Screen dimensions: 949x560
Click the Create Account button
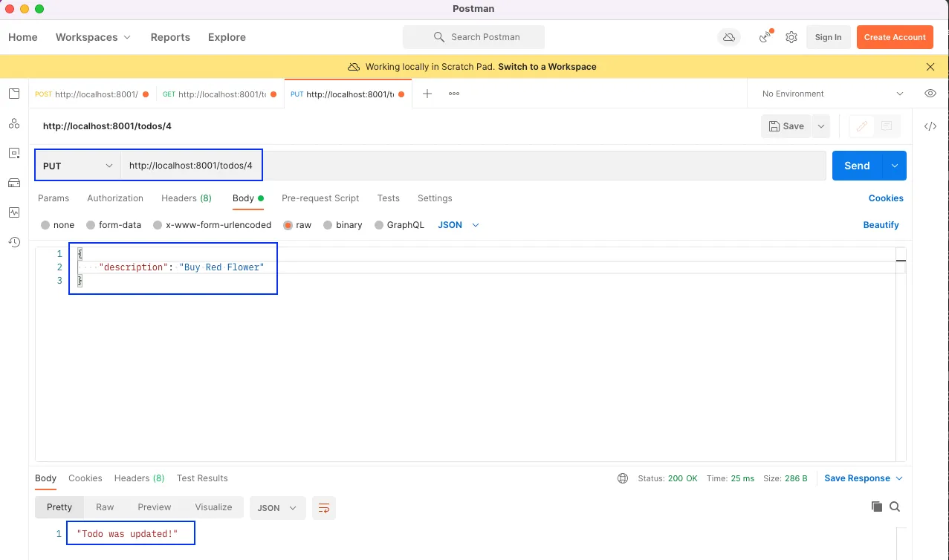pyautogui.click(x=895, y=37)
